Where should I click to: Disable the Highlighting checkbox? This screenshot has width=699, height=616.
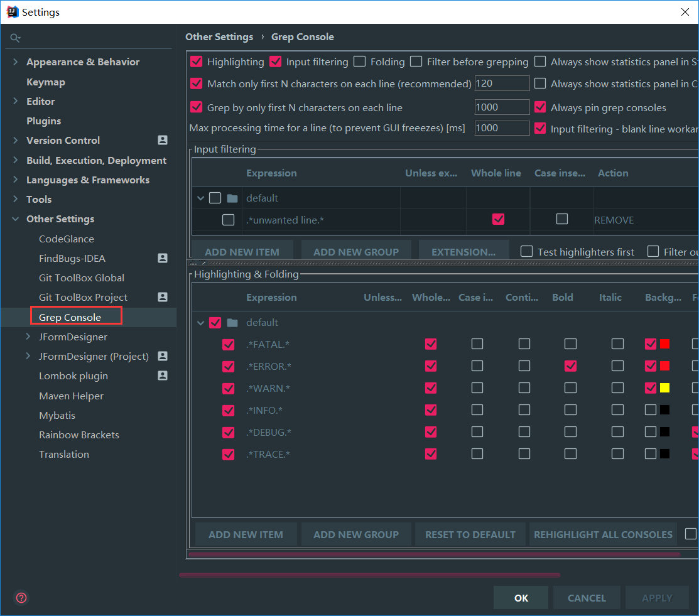tap(197, 62)
